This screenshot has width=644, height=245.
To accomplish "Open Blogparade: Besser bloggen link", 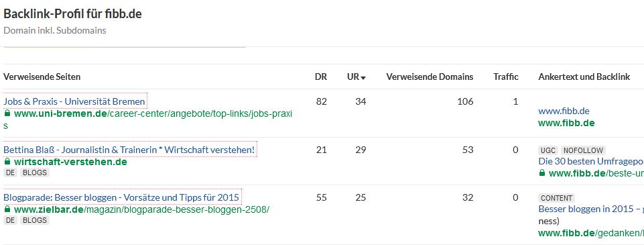I will pyautogui.click(x=121, y=197).
